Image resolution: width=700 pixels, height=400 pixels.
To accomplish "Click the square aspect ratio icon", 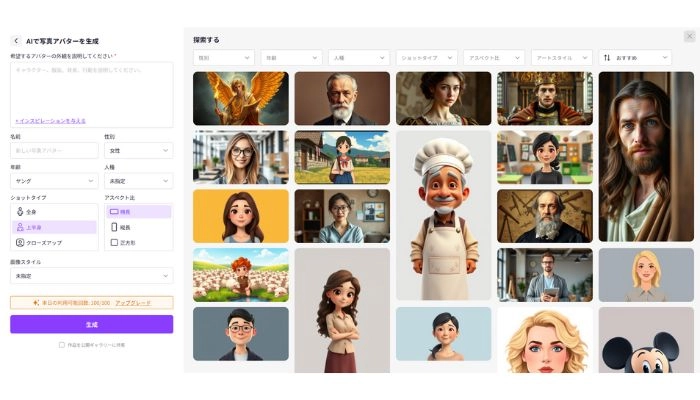I will pyautogui.click(x=114, y=242).
